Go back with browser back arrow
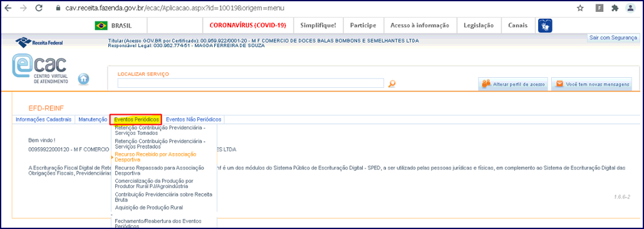The image size is (644, 229). [x=8, y=8]
